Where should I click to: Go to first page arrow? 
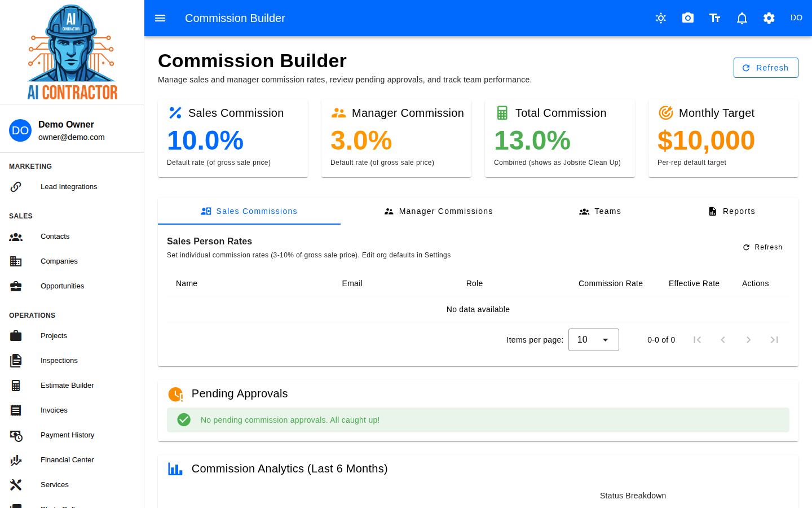[x=697, y=340]
